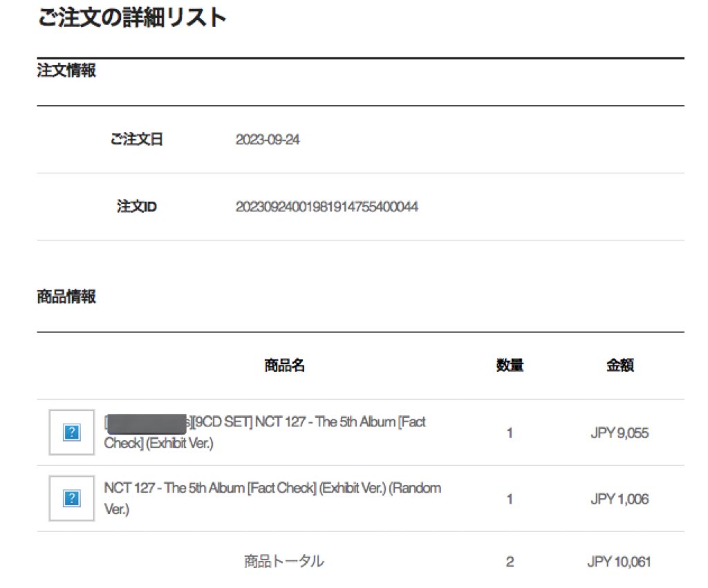The height and width of the screenshot is (588, 708).
Task: Click quantity 1 in the 9CD SET row
Action: pos(510,433)
